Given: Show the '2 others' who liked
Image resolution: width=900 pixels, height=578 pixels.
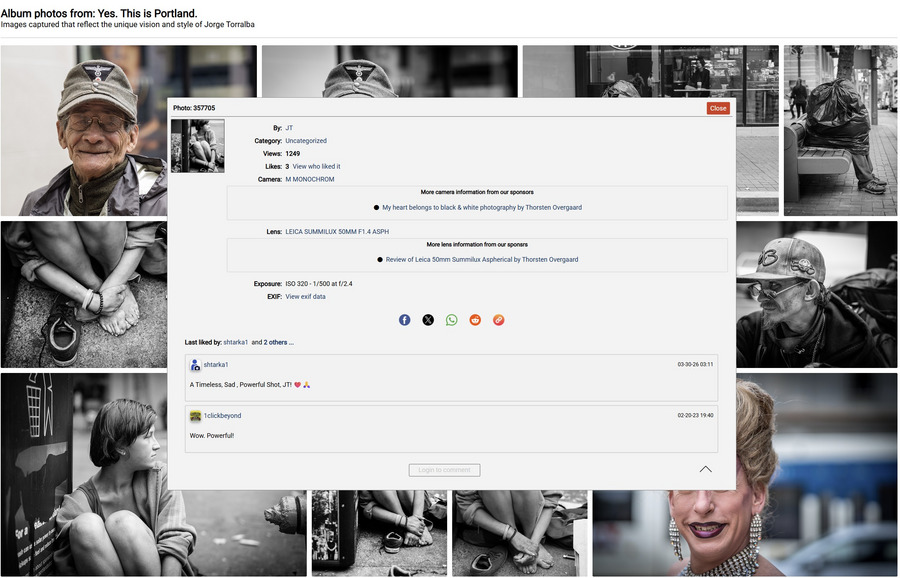Looking at the screenshot, I should pos(279,343).
